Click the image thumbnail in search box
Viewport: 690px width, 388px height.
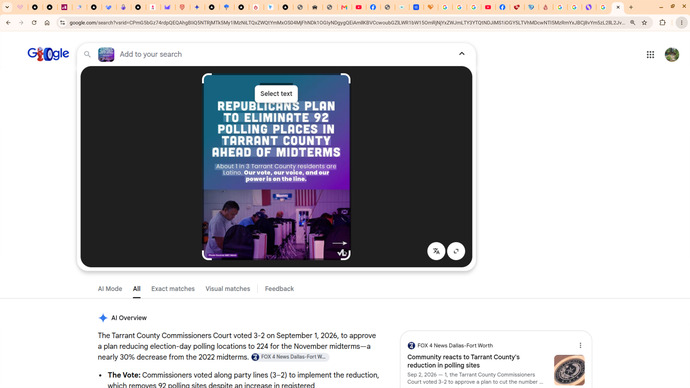coord(106,55)
